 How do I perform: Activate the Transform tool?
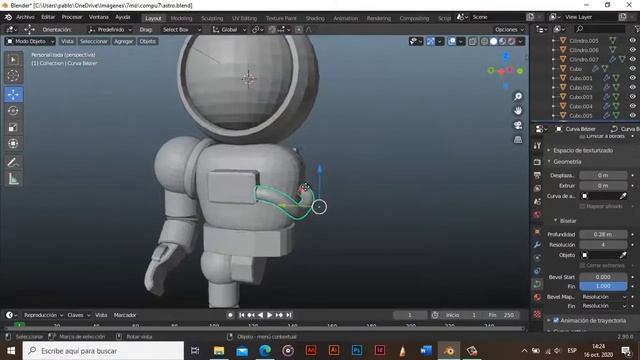click(x=13, y=143)
